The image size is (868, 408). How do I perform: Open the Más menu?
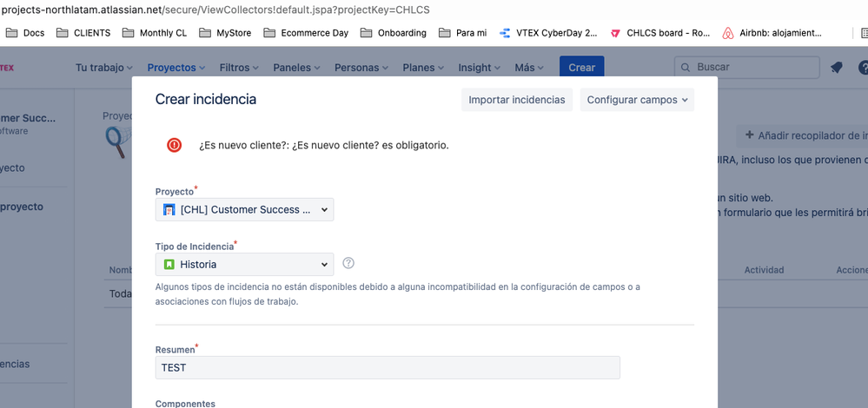(528, 68)
